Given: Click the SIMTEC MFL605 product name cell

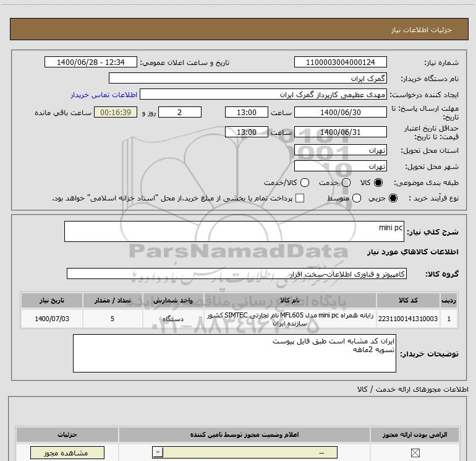Looking at the screenshot, I should 290,319.
